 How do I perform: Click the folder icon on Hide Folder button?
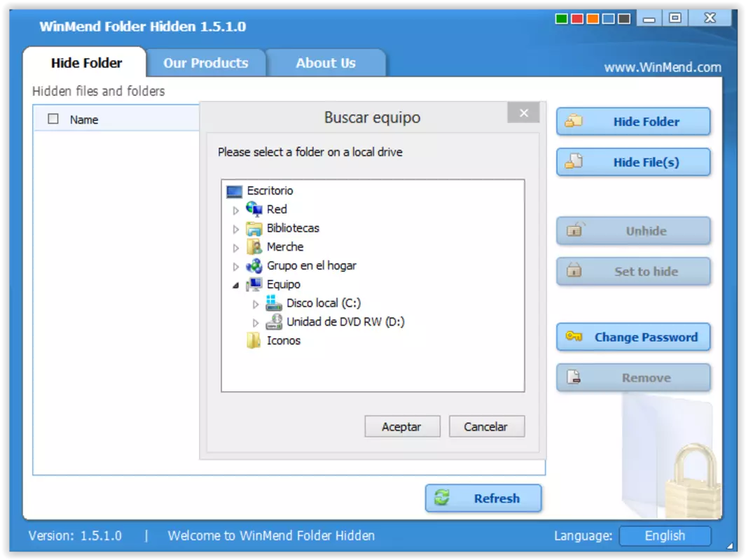[x=574, y=120]
